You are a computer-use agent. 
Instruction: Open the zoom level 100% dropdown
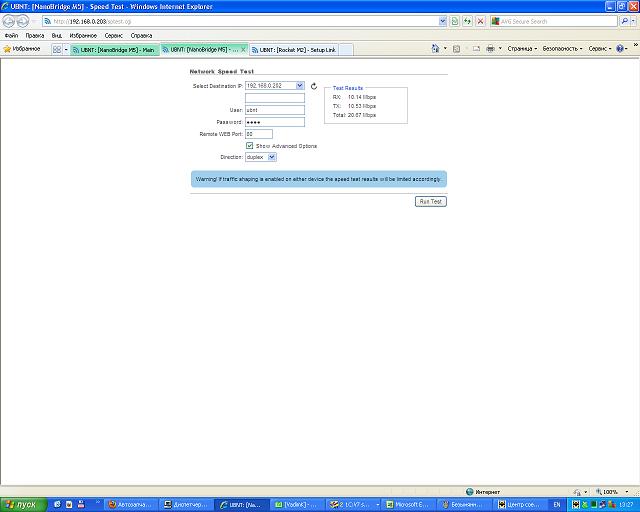[x=627, y=492]
